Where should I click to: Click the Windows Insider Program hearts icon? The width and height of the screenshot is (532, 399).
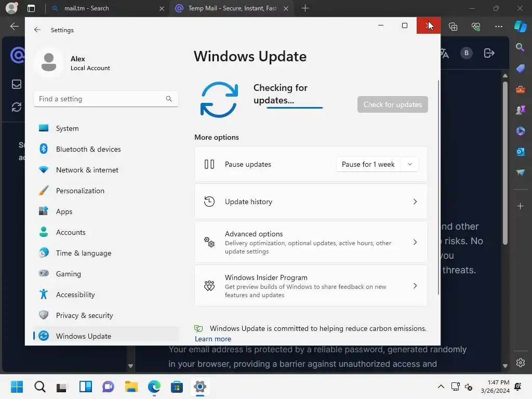209,286
